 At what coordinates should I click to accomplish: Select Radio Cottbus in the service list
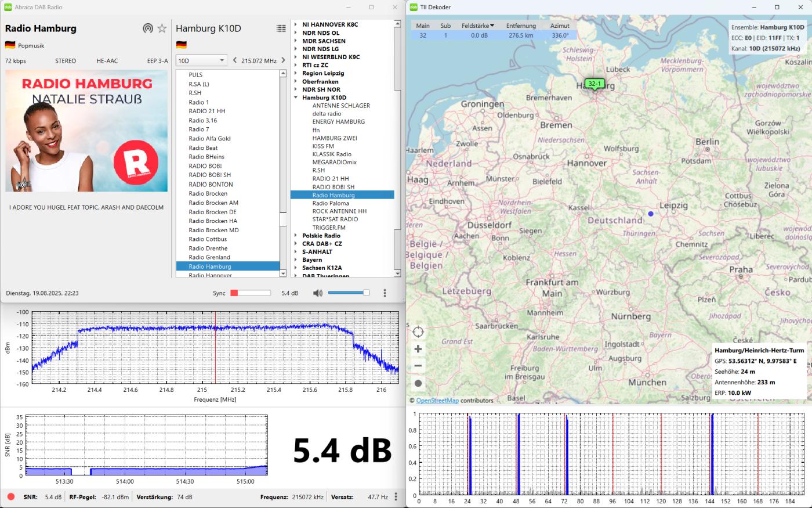(x=208, y=239)
